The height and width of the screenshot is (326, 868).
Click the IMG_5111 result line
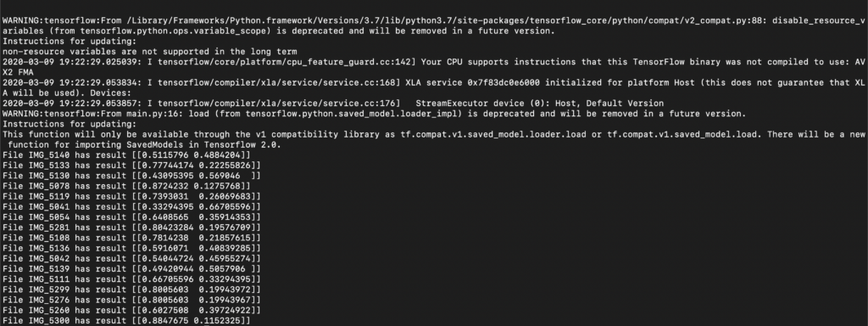pos(131,279)
